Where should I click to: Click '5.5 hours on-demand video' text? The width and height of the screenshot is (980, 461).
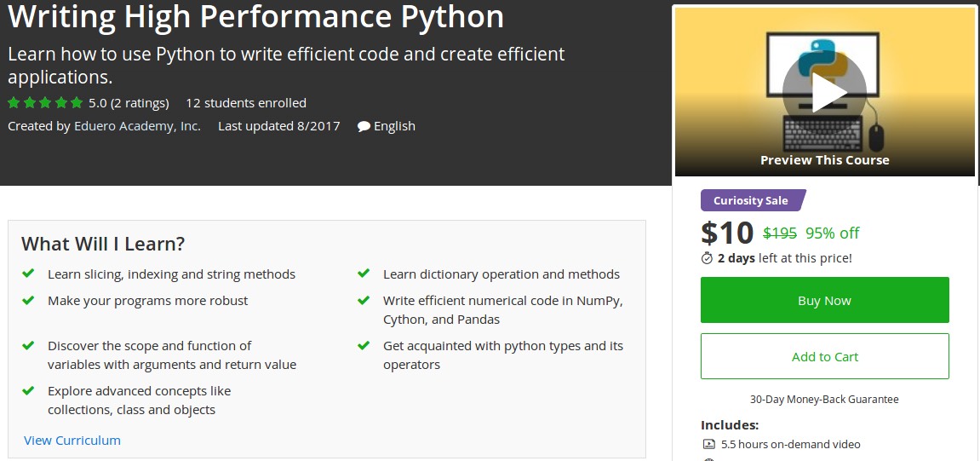791,444
